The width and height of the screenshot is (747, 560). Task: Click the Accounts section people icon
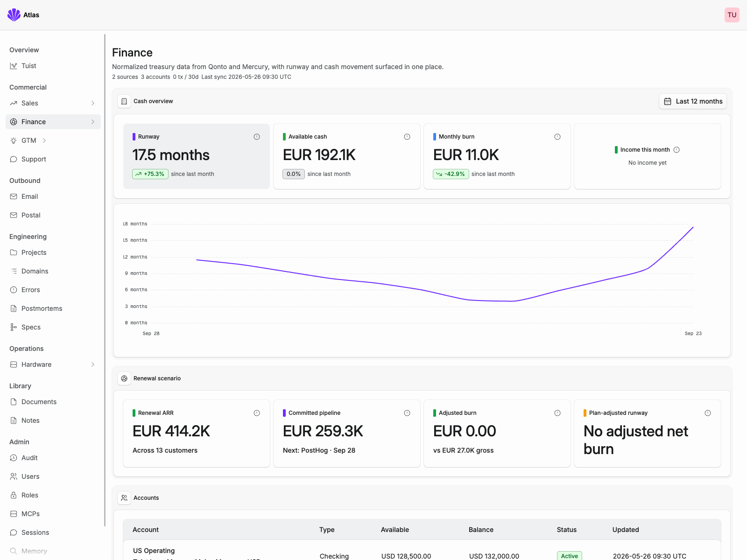point(124,498)
